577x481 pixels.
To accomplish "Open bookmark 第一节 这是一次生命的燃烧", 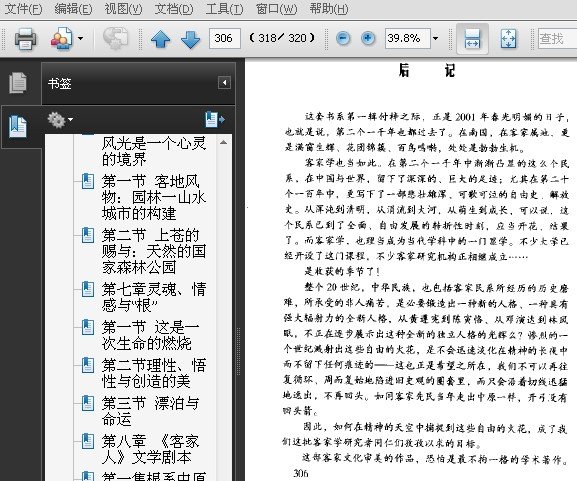I will [x=151, y=335].
